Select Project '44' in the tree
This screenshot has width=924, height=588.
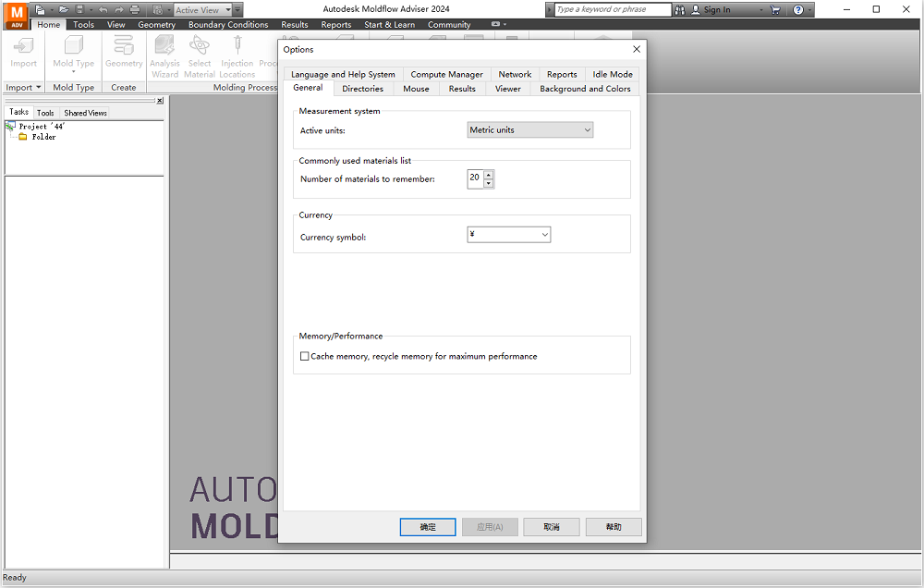pyautogui.click(x=42, y=127)
